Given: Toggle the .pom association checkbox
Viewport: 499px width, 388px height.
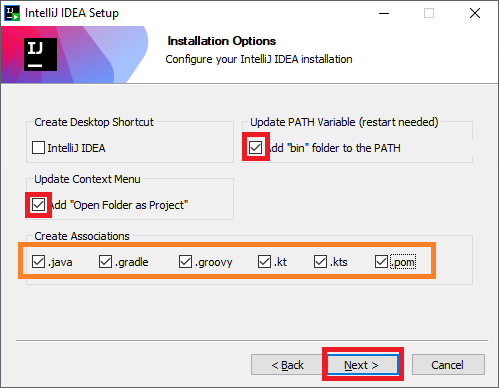Looking at the screenshot, I should click(x=381, y=262).
